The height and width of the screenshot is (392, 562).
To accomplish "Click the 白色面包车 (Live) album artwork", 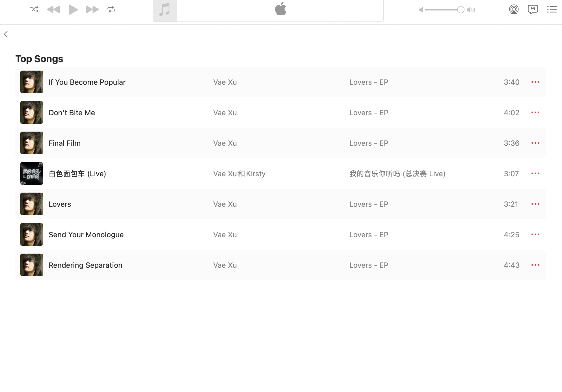I will 32,173.
